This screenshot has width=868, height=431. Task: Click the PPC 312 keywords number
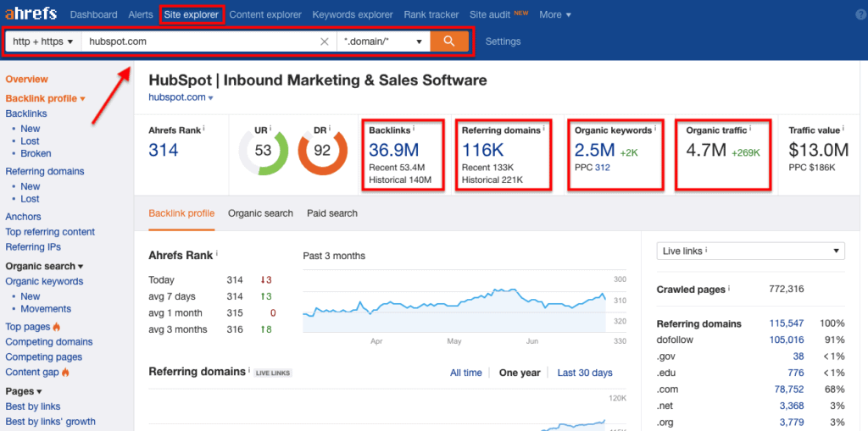(603, 167)
